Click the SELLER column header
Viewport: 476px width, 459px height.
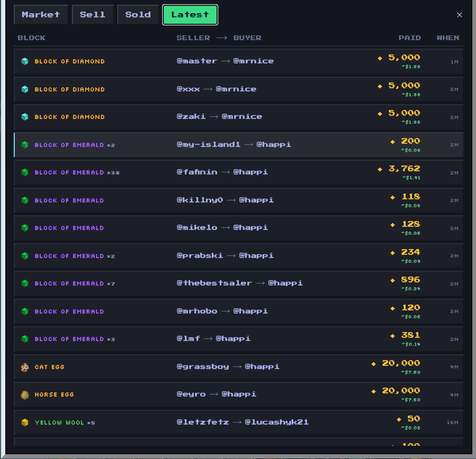pyautogui.click(x=193, y=38)
